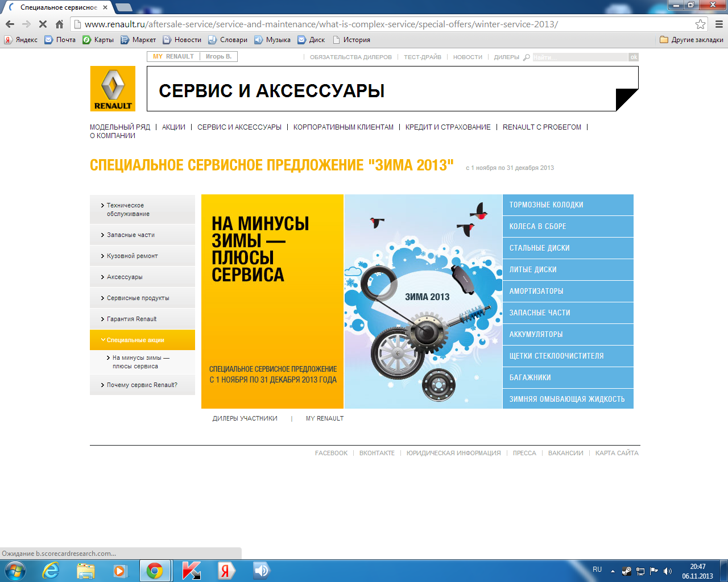
Task: Go to browser home page
Action: [x=59, y=24]
